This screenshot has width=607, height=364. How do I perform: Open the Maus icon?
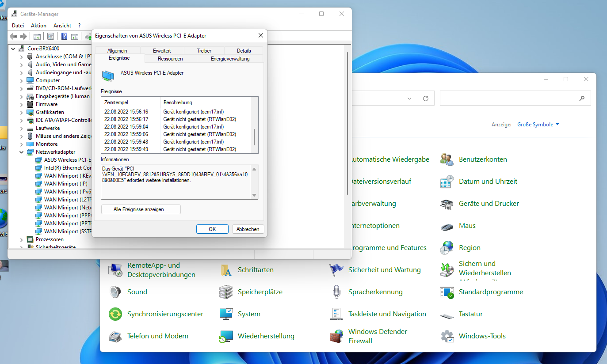click(x=447, y=226)
